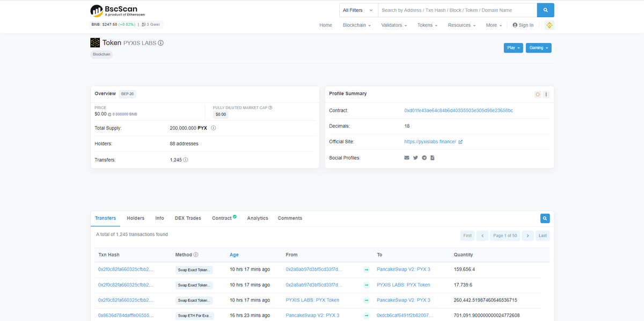Open the BNB chain switcher icon
Screen dimensions: 644x321
click(x=549, y=25)
